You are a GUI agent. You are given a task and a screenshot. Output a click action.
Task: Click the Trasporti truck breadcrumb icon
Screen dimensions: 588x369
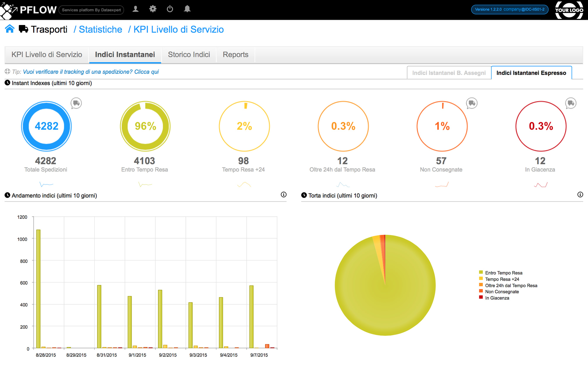[x=24, y=29]
